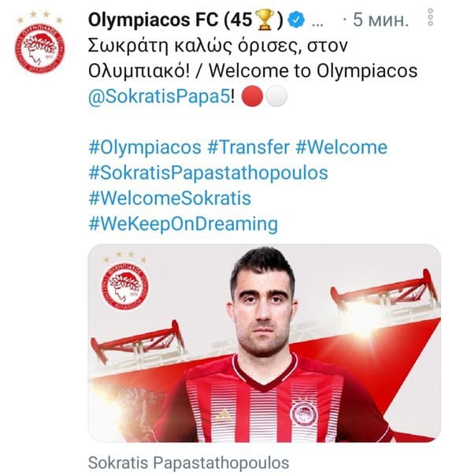Open the #WeKeepOnDreaming hashtag

click(183, 224)
